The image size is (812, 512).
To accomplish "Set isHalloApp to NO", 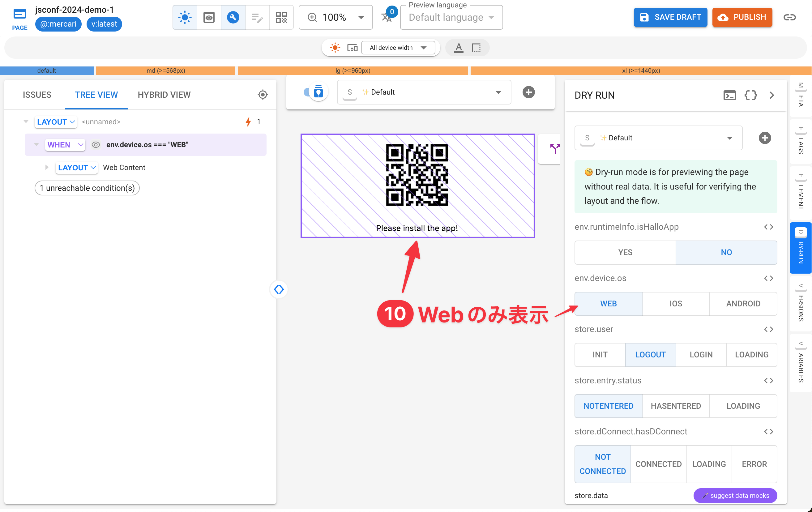I will [726, 252].
